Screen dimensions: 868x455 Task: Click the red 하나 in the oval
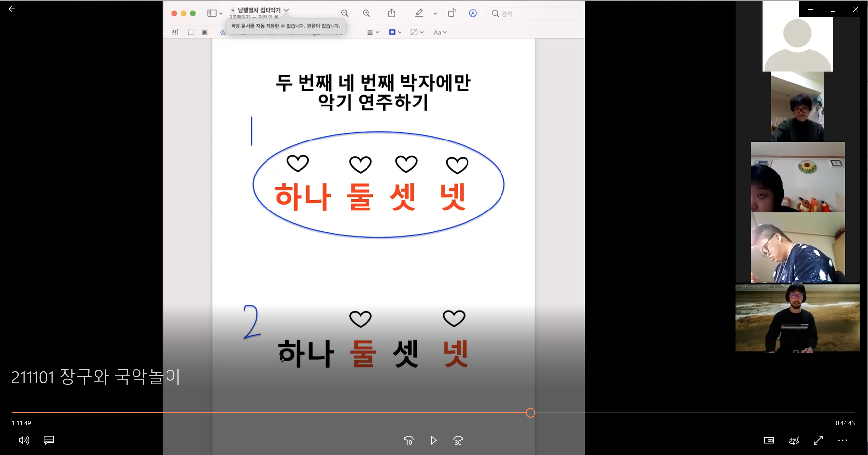coord(303,197)
